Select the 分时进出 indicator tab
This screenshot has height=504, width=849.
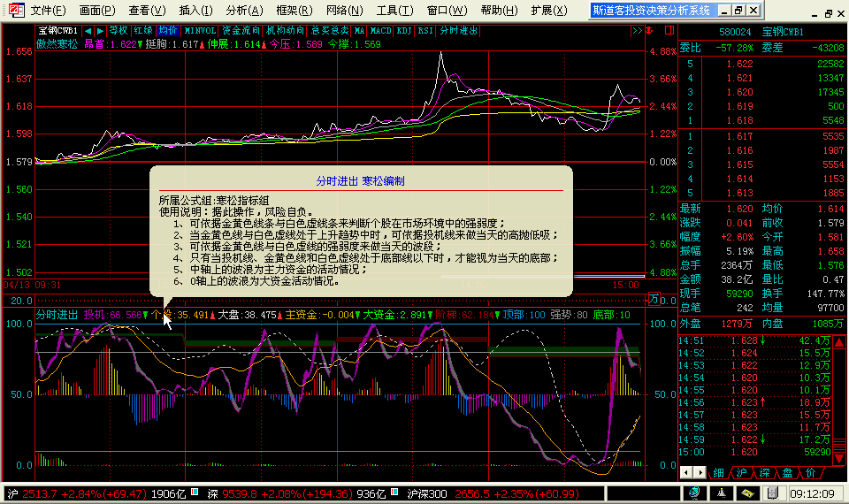(x=459, y=31)
